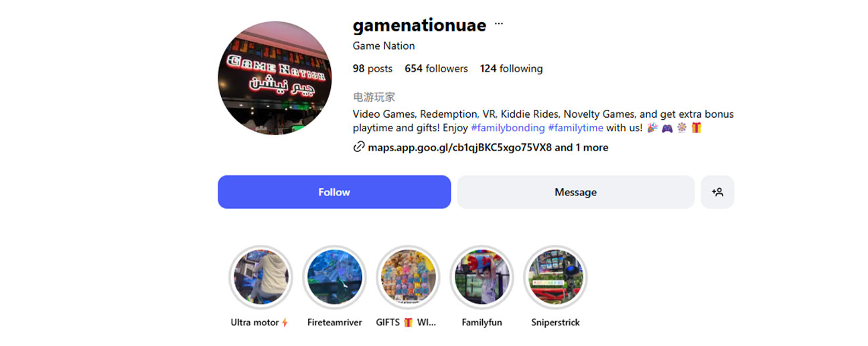View the GIFTS story highlight circle

click(408, 277)
